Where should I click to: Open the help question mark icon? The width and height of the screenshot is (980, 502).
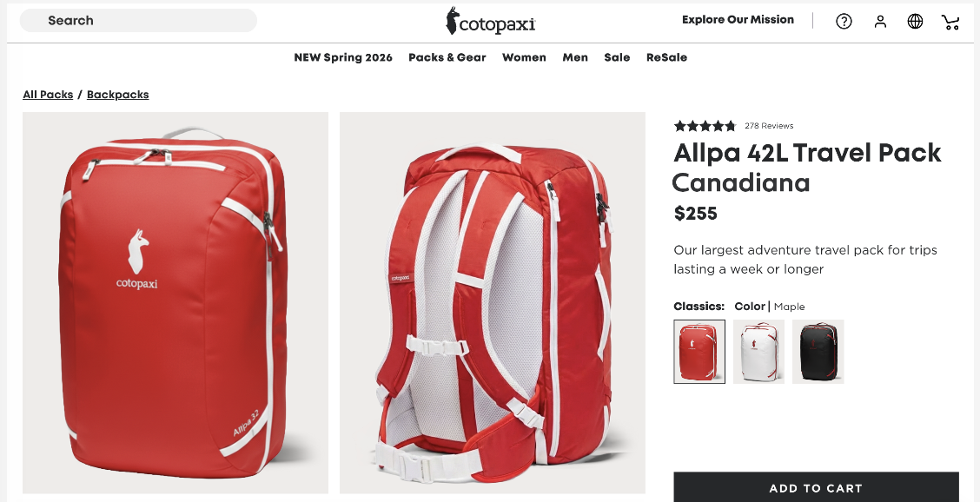[x=844, y=21]
